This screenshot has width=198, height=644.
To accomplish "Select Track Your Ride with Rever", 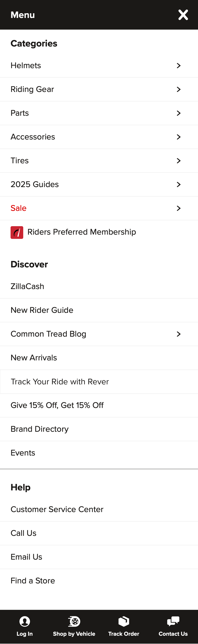I will [59, 382].
